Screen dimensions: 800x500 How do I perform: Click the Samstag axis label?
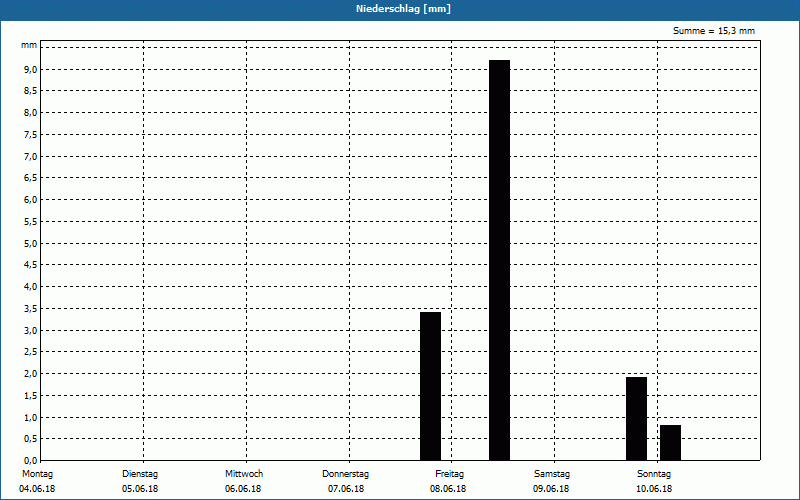(x=552, y=473)
